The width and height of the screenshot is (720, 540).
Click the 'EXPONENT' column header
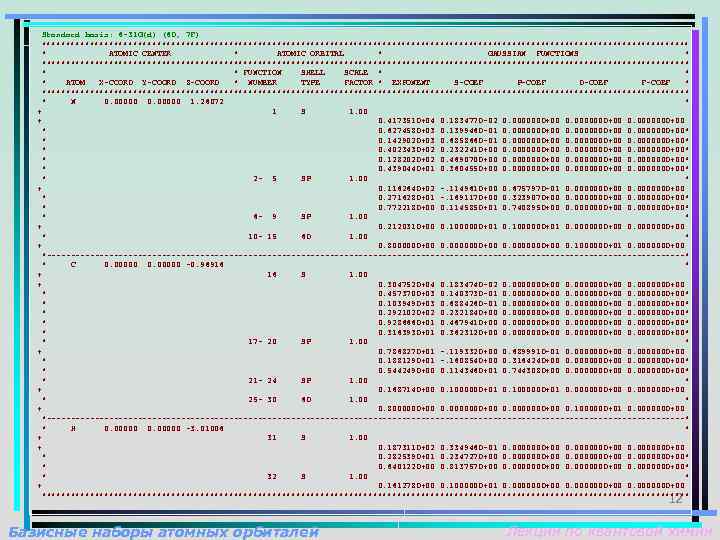[x=411, y=83]
